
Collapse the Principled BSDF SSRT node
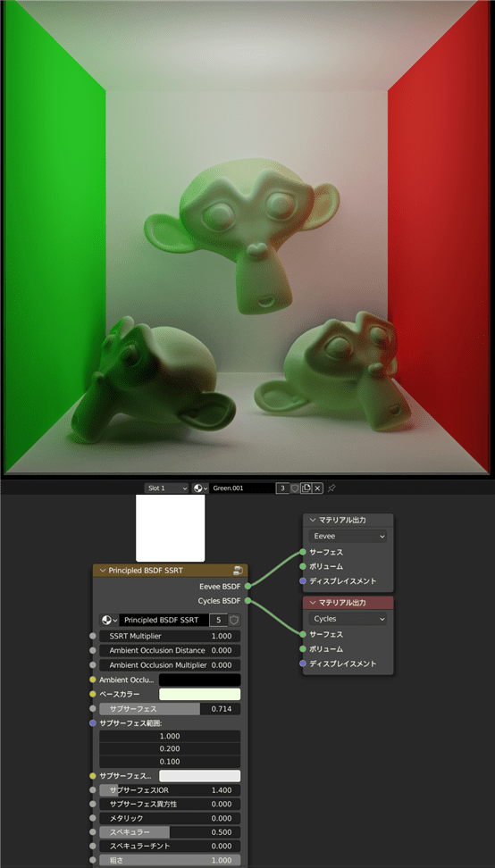point(102,571)
